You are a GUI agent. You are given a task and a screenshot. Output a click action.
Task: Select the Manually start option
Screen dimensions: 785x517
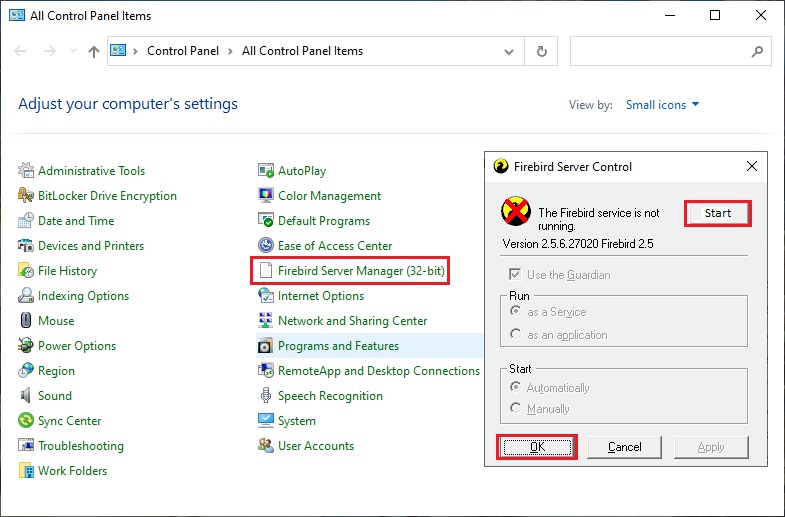coord(515,408)
